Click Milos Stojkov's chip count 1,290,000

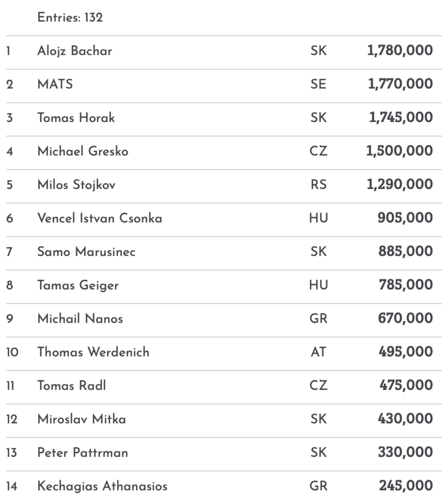tap(400, 185)
